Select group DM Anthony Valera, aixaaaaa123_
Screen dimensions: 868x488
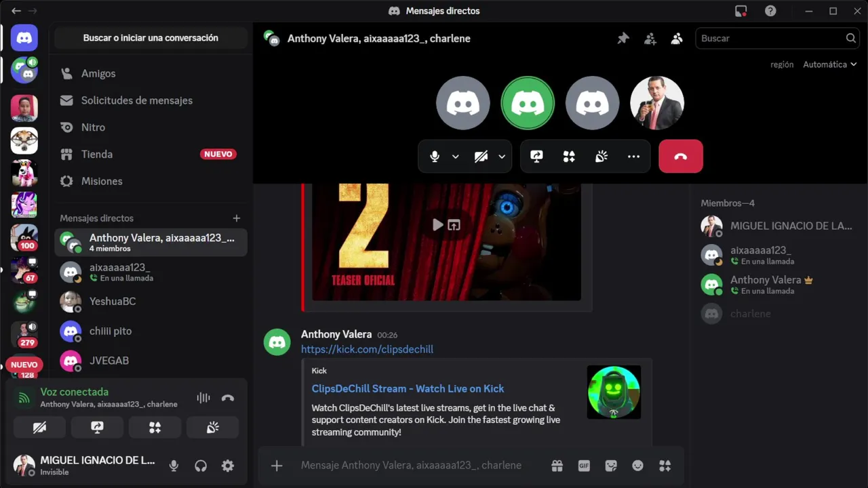[x=151, y=242]
